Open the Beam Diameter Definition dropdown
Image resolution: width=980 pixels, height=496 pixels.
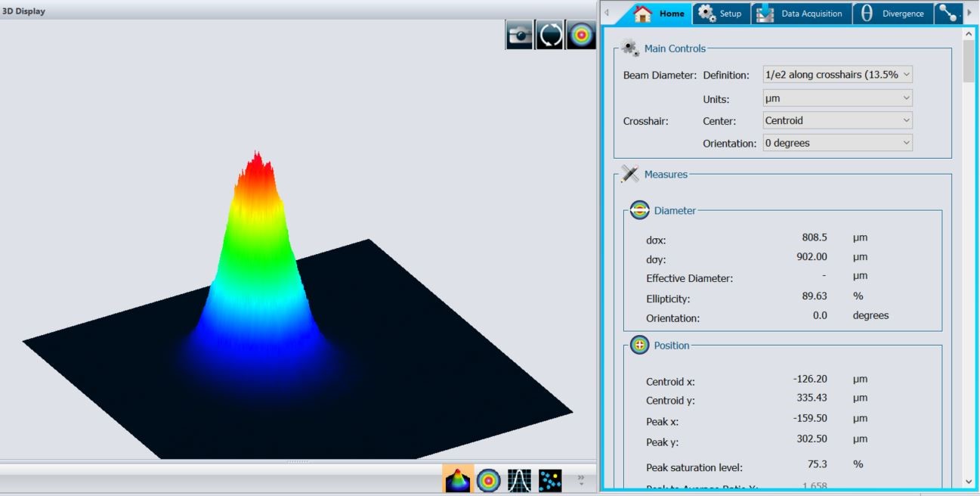836,74
